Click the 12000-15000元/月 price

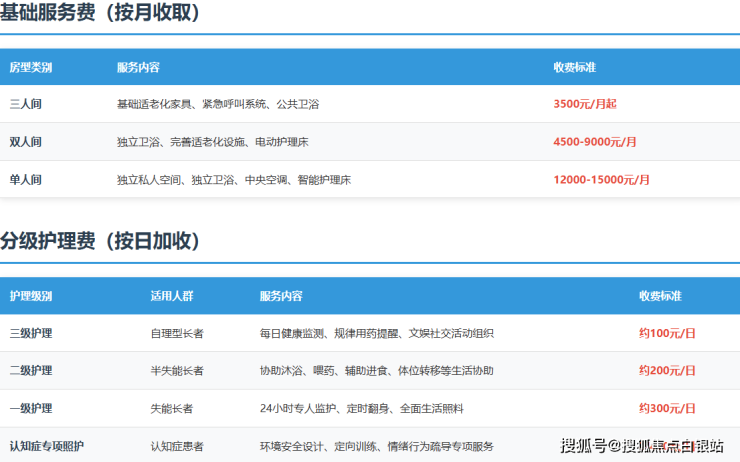pyautogui.click(x=601, y=180)
